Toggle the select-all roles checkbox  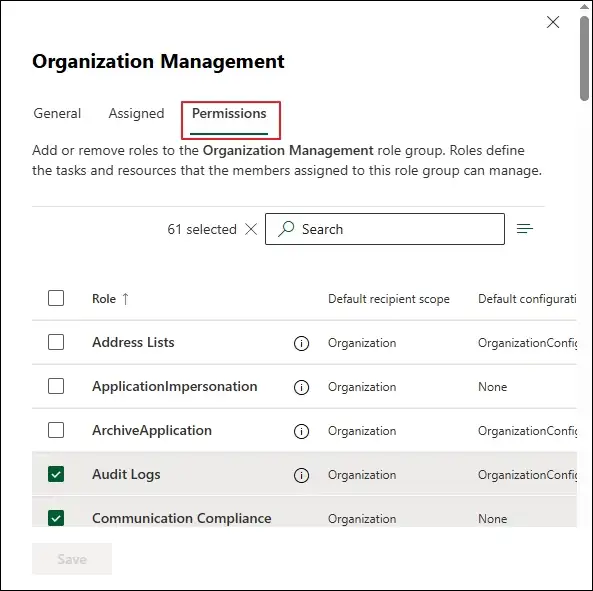(x=56, y=298)
